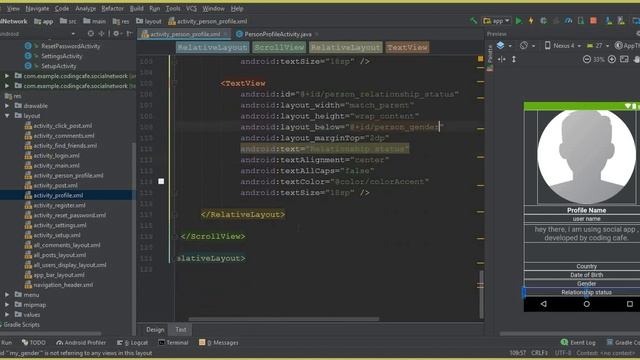Open the project panel settings gear
The image size is (640, 360).
pos(116,33)
